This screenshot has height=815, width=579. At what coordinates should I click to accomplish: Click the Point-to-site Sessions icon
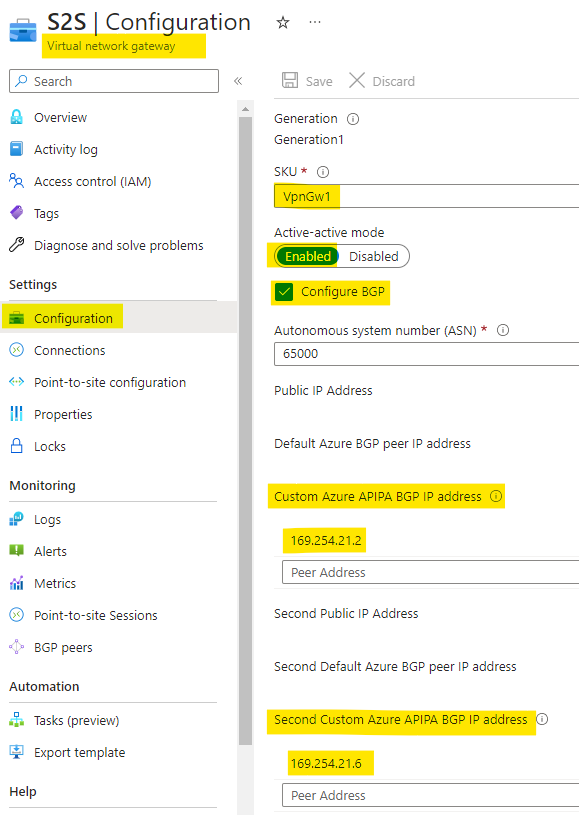(17, 615)
